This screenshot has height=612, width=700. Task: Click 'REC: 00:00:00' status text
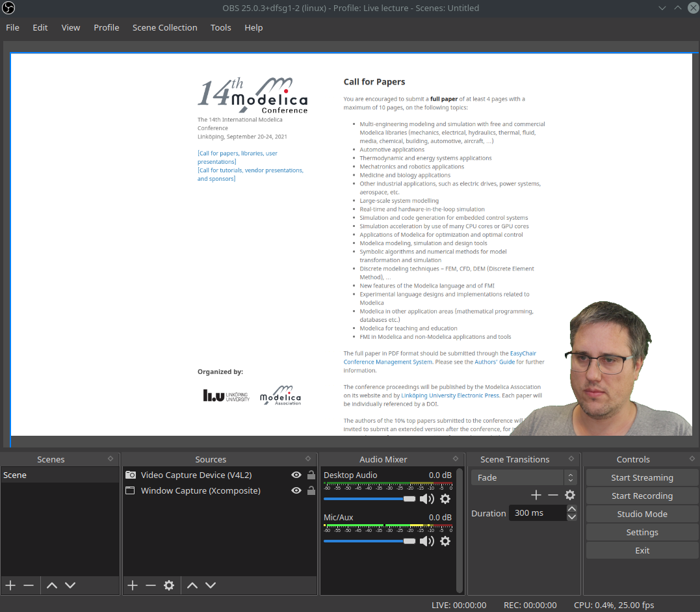pos(530,605)
